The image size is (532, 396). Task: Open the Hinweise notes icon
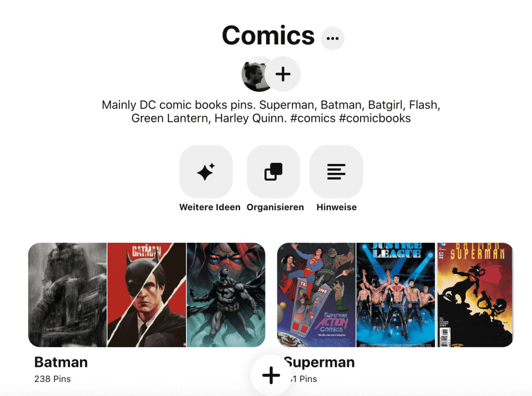pos(336,172)
